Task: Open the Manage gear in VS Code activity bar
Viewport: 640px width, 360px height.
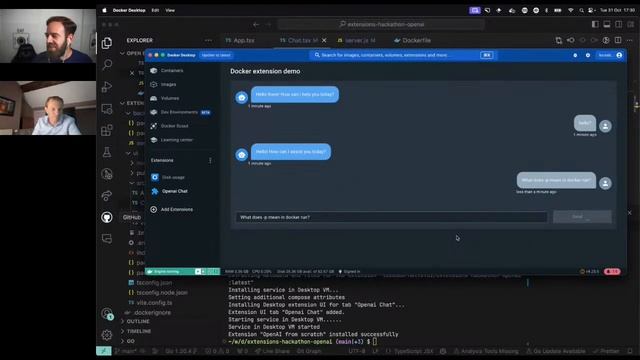Action: coord(107,335)
